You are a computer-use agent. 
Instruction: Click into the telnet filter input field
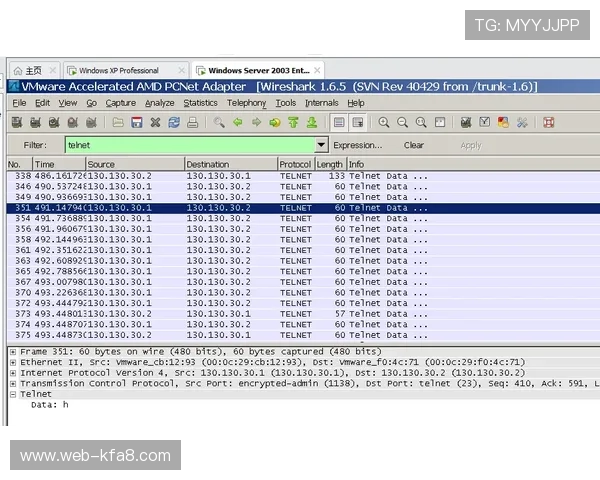coord(188,145)
